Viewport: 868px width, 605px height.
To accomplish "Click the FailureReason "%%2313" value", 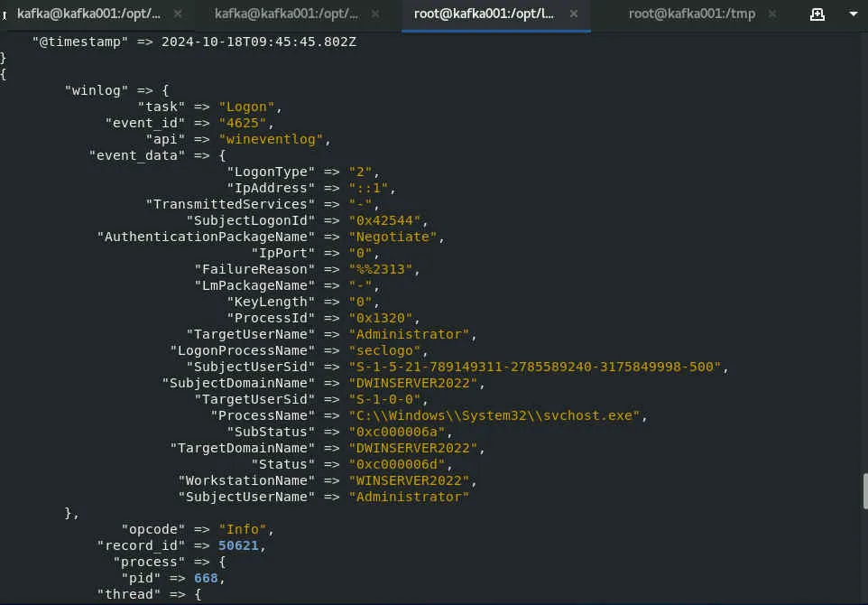I will 380,269.
